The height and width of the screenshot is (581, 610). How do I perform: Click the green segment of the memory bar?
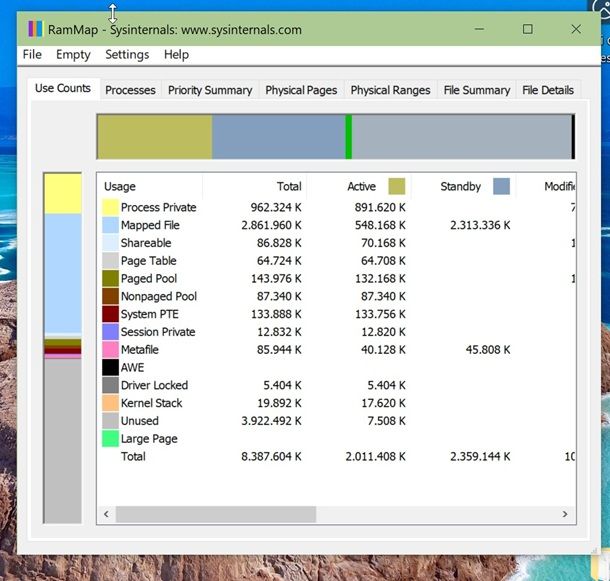point(349,137)
